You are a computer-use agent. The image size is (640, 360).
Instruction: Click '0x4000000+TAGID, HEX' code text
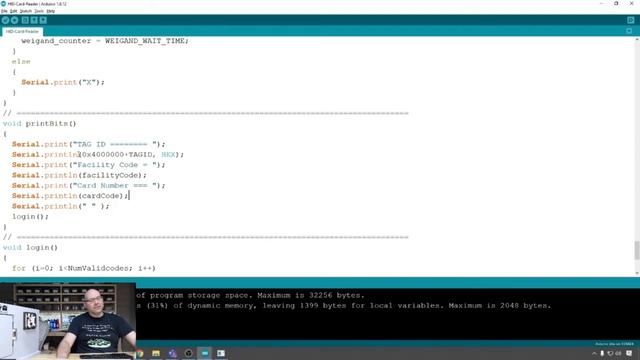128,155
